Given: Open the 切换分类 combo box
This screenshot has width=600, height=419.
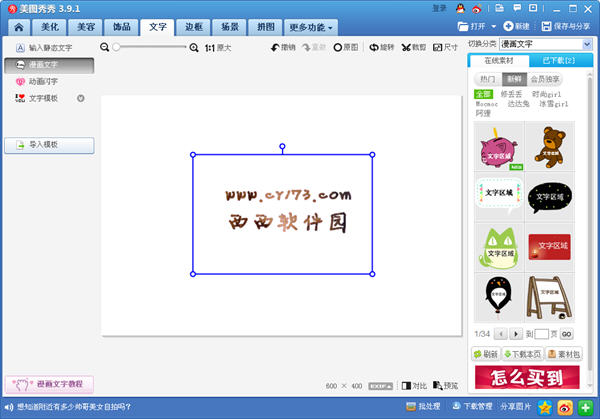Looking at the screenshot, I should pyautogui.click(x=546, y=44).
